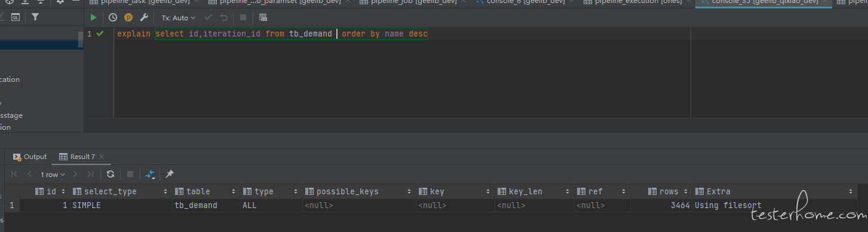This screenshot has height=232, width=868.
Task: Toggle in-editor results table icon
Action: [263, 18]
